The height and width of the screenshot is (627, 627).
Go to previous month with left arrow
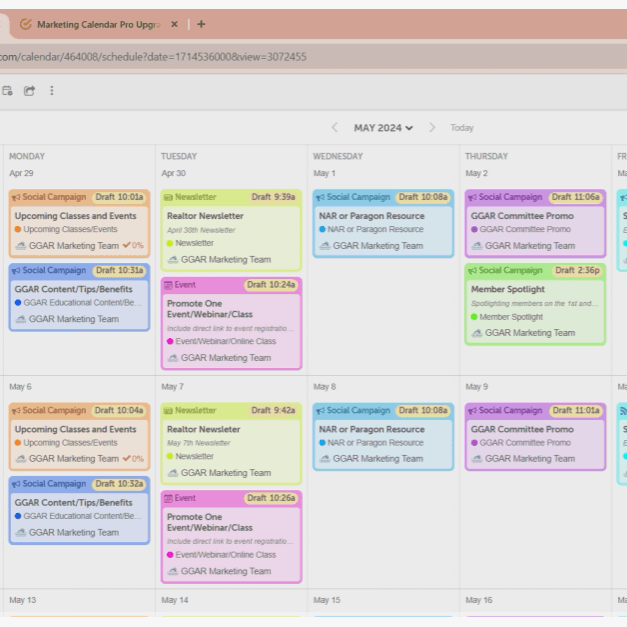coord(335,128)
